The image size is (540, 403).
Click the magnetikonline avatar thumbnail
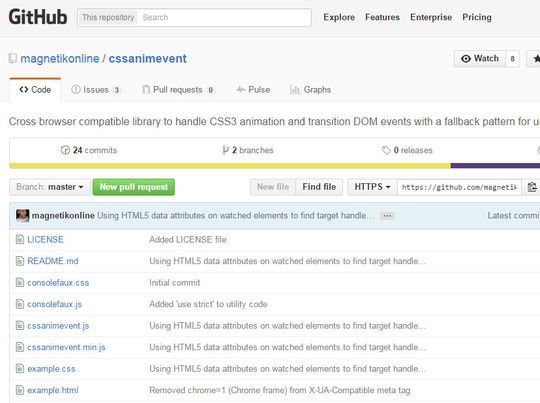click(x=23, y=216)
